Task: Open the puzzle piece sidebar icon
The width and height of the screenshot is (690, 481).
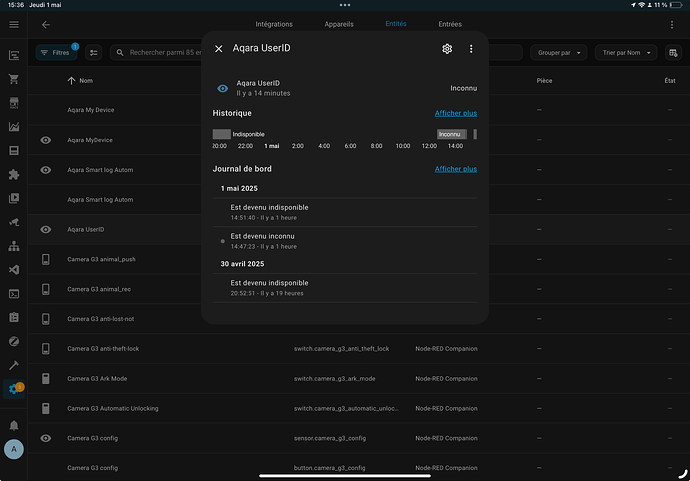Action: click(14, 174)
